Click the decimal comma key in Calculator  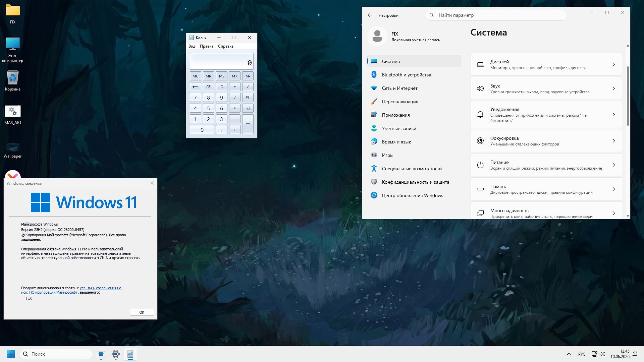click(x=221, y=130)
